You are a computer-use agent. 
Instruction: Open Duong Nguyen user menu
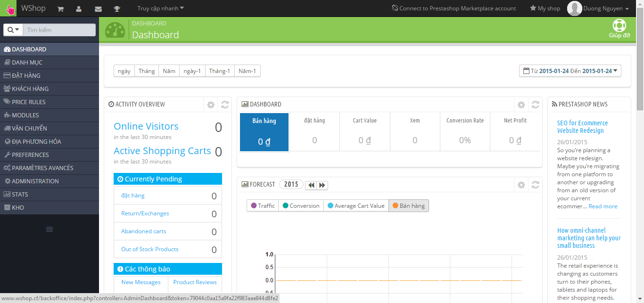tap(606, 8)
